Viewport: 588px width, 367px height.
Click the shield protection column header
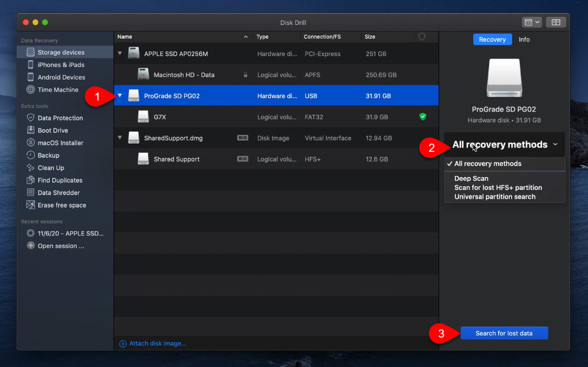pos(422,37)
